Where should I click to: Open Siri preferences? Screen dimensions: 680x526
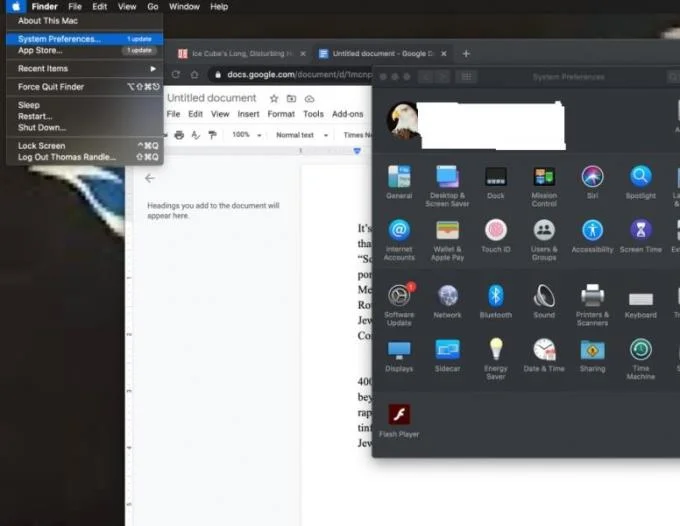592,182
